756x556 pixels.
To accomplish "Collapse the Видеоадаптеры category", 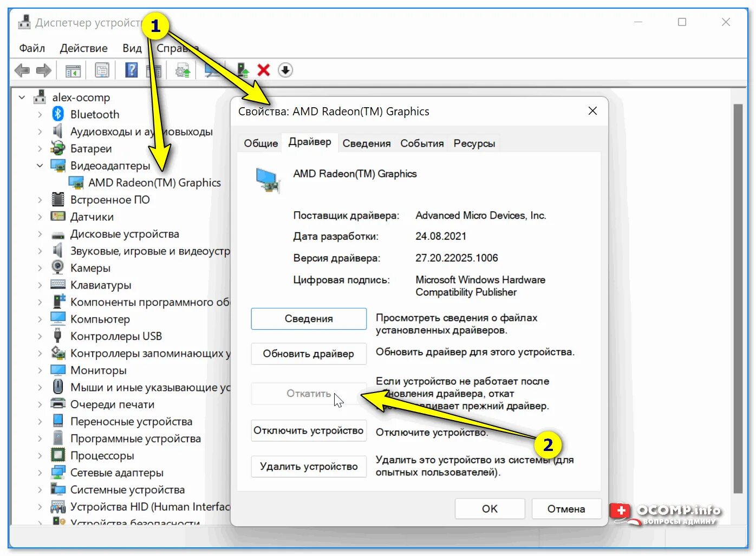I will (x=40, y=166).
